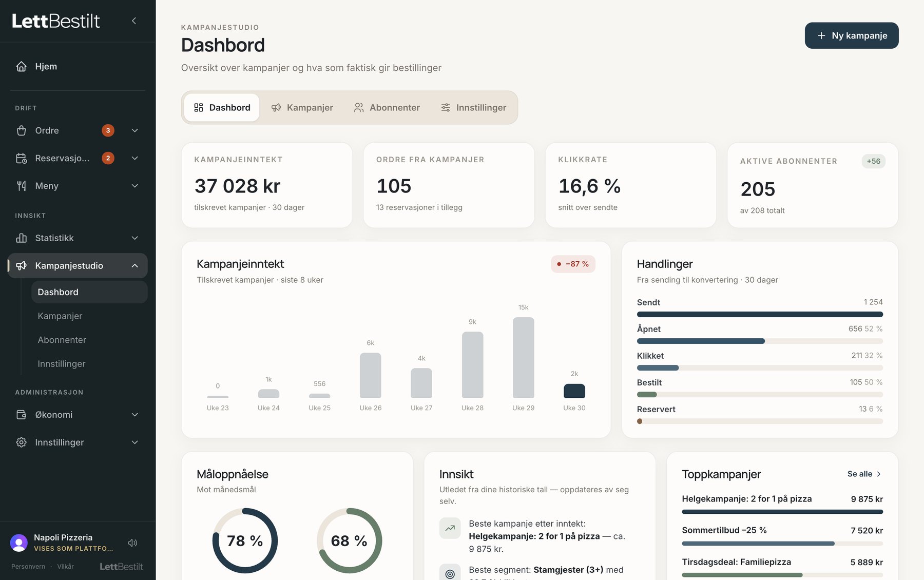Click the 37 028 kr revenue value

[x=237, y=186]
